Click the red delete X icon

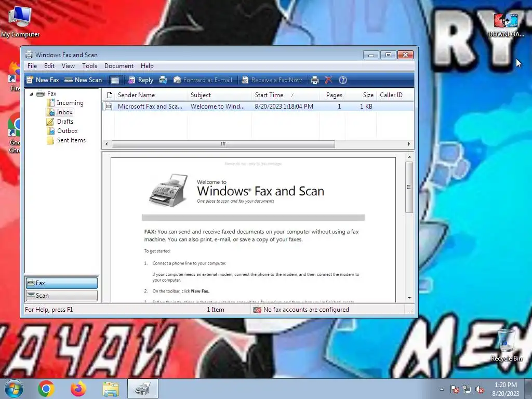click(328, 80)
